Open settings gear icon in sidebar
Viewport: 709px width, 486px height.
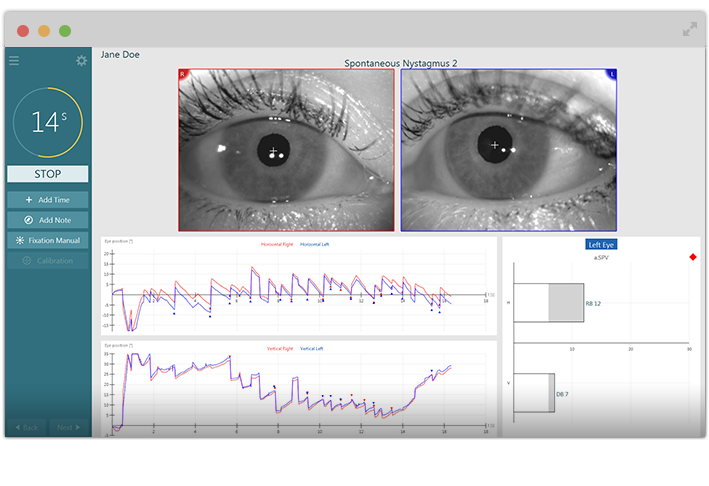[81, 61]
